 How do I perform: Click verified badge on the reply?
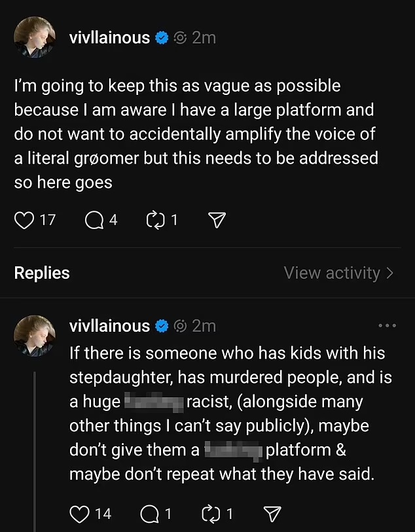pyautogui.click(x=162, y=325)
